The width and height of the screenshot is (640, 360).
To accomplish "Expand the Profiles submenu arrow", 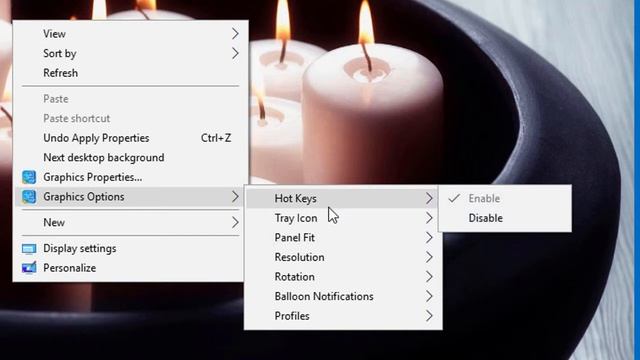I will [429, 316].
